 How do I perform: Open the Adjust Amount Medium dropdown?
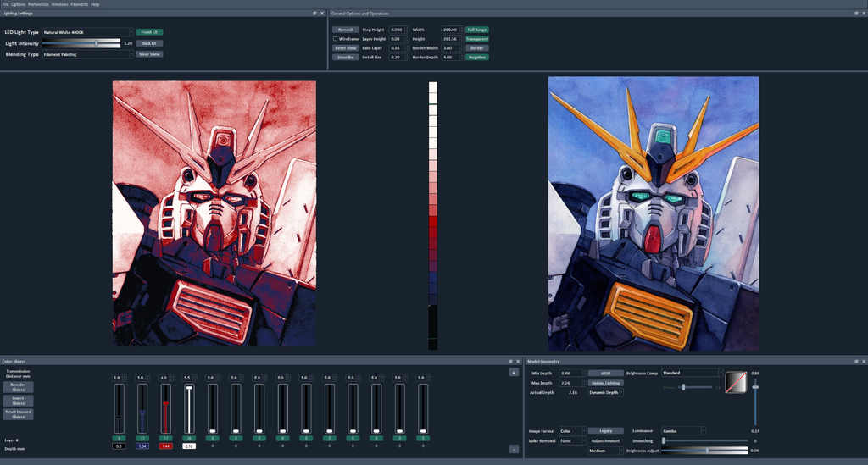[x=605, y=451]
